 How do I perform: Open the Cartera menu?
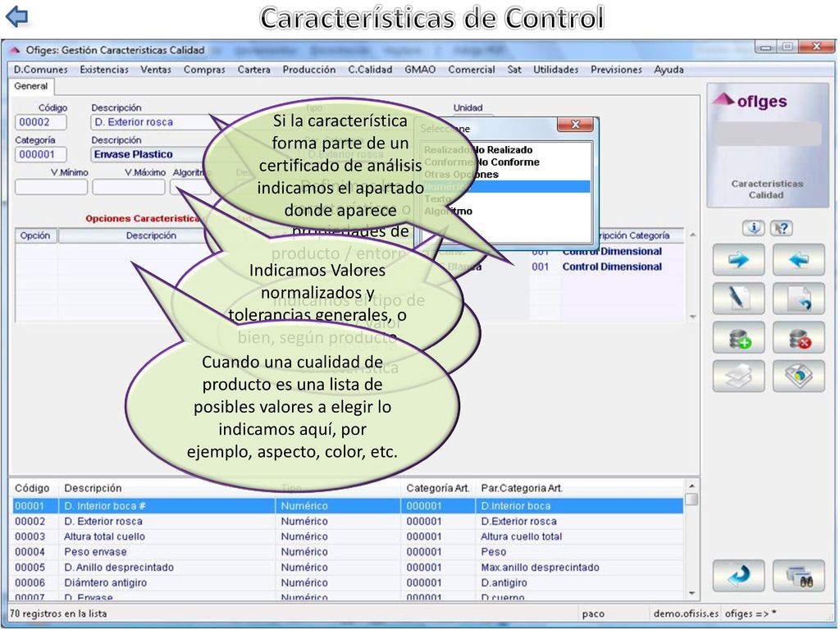point(254,70)
